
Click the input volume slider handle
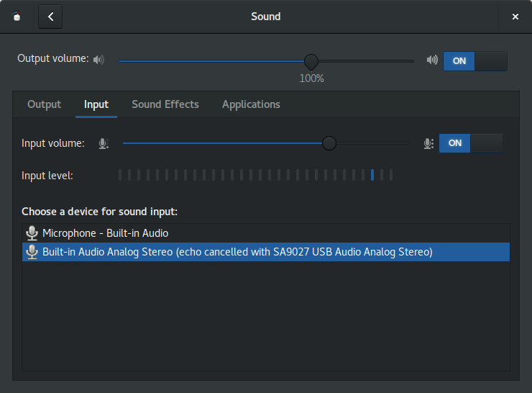(329, 143)
